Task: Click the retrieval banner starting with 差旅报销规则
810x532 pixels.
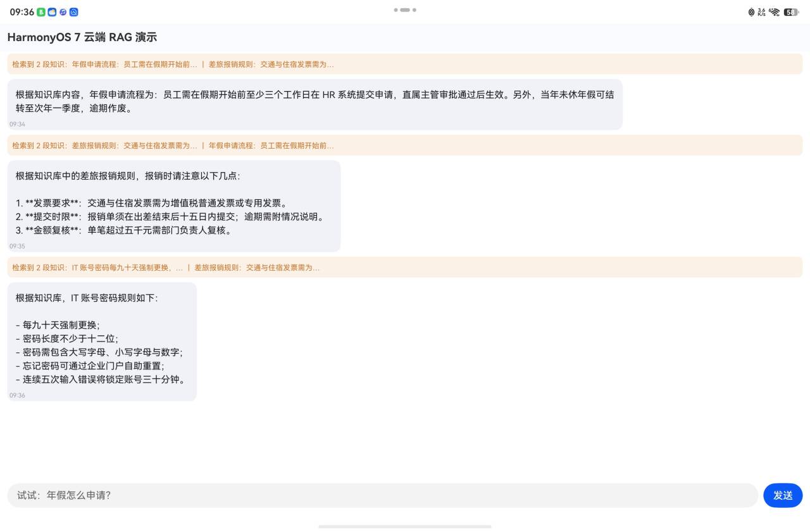Action: tap(405, 145)
